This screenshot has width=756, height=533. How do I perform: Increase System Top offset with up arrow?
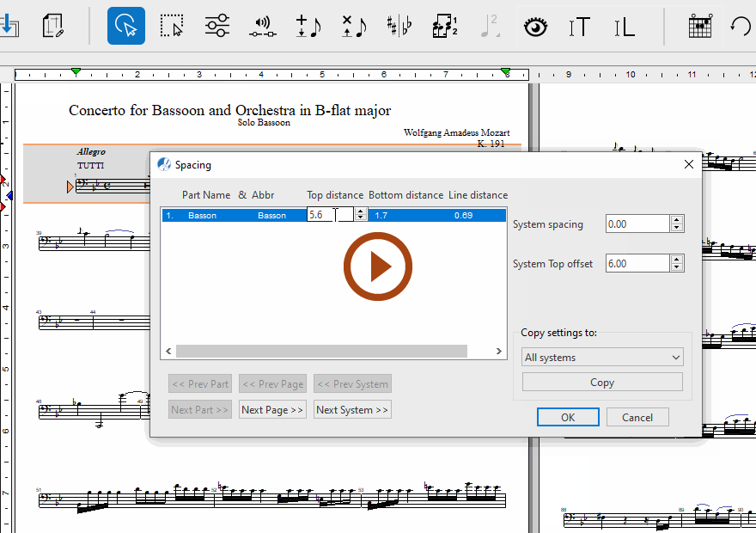coord(677,260)
